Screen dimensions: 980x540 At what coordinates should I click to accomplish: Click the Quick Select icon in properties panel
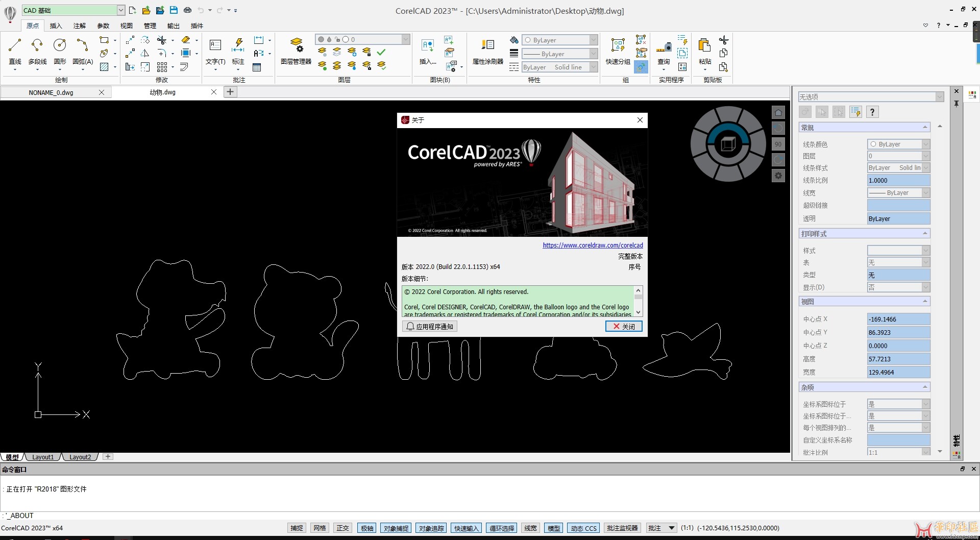click(x=856, y=112)
